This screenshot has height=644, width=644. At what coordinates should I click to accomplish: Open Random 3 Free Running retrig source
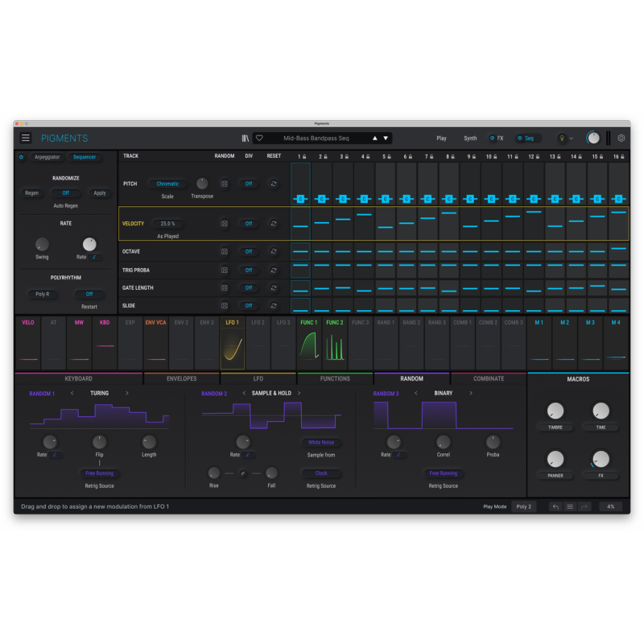tap(444, 473)
